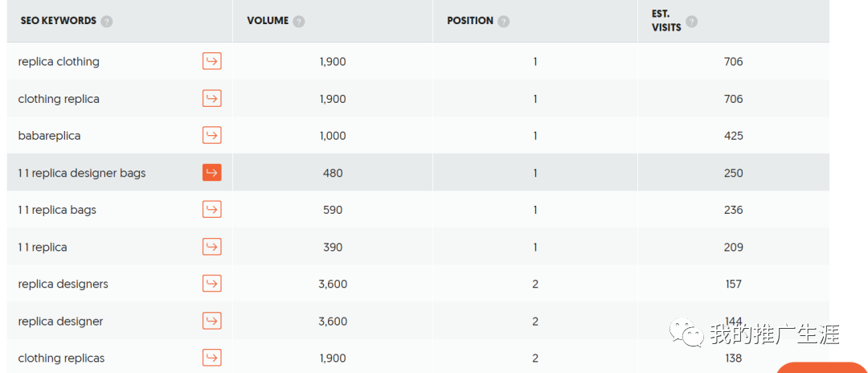Click highlighted arrow icon for 11 replica designer bags
The image size is (868, 373).
pyautogui.click(x=211, y=173)
